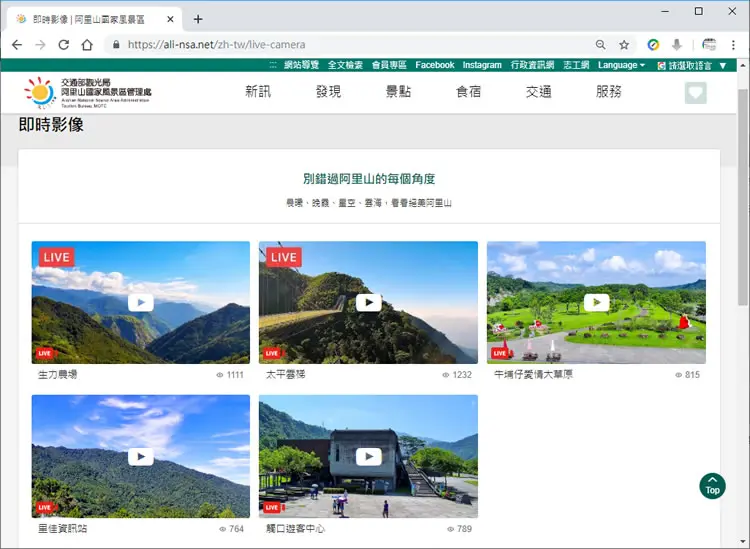Jump back up with the Top button
750x549 pixels.
[x=712, y=486]
